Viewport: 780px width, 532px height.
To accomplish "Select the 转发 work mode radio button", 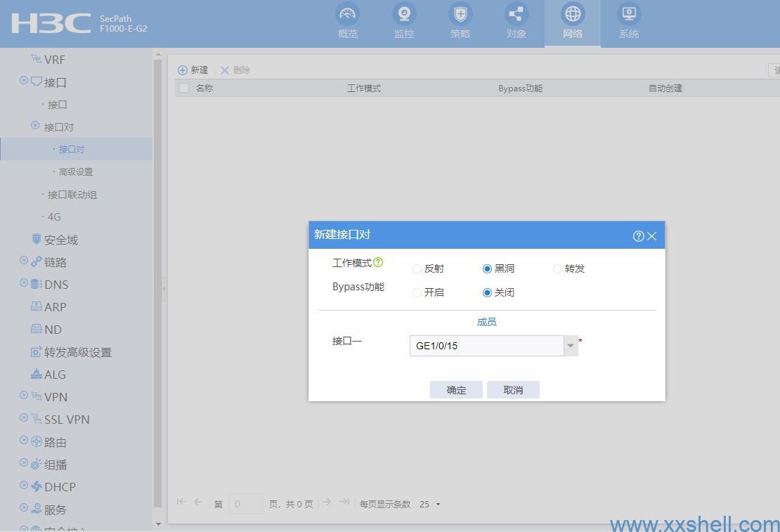I will click(558, 269).
